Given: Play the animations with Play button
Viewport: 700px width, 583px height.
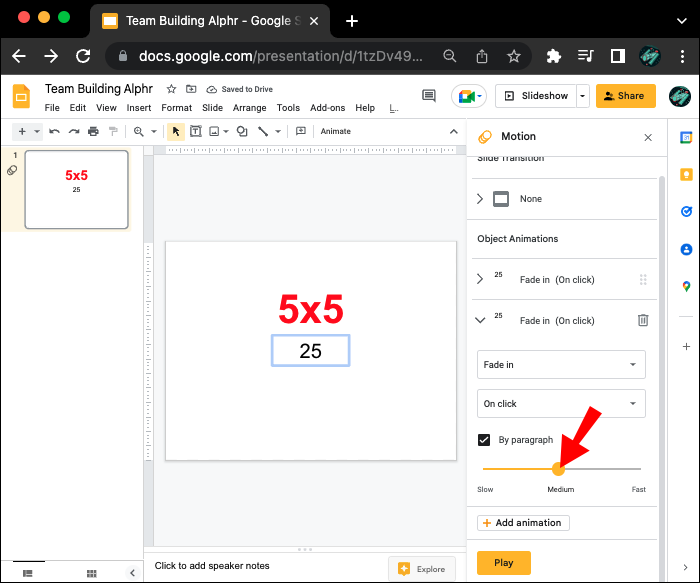Looking at the screenshot, I should pos(504,562).
